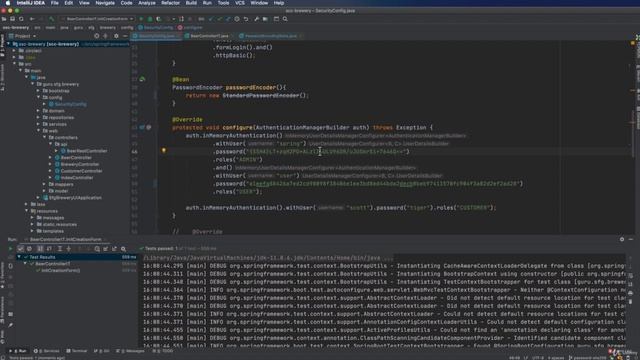
Task: Click the bean gutter icon beside passwordEncoder
Action: click(x=142, y=79)
